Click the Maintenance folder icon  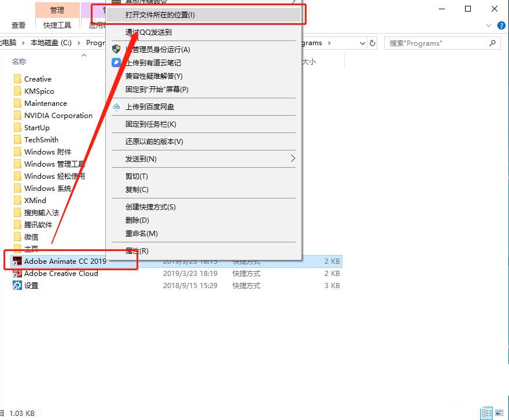(x=17, y=103)
